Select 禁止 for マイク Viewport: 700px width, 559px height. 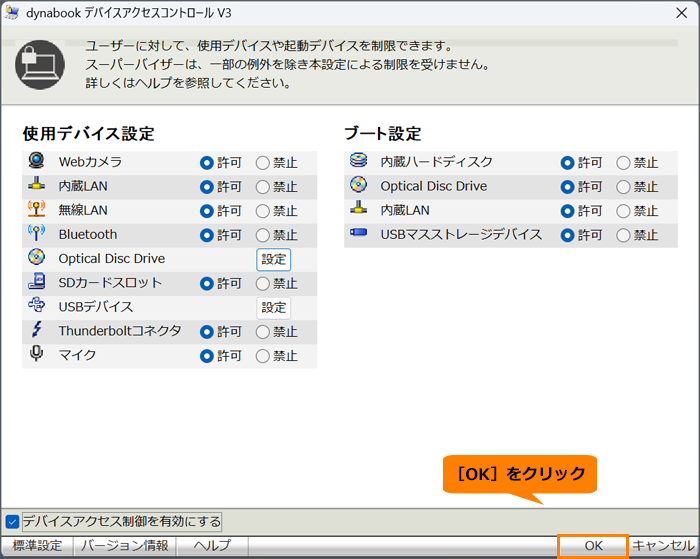(262, 356)
